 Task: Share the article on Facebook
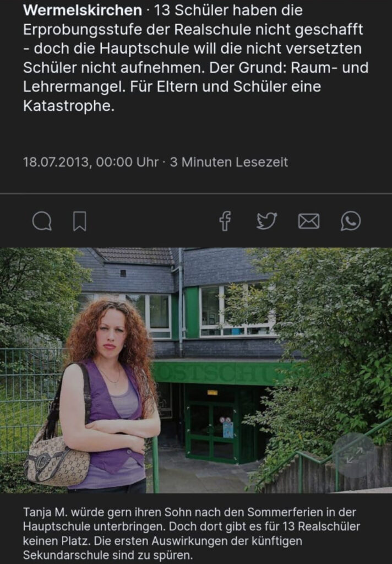pos(225,221)
